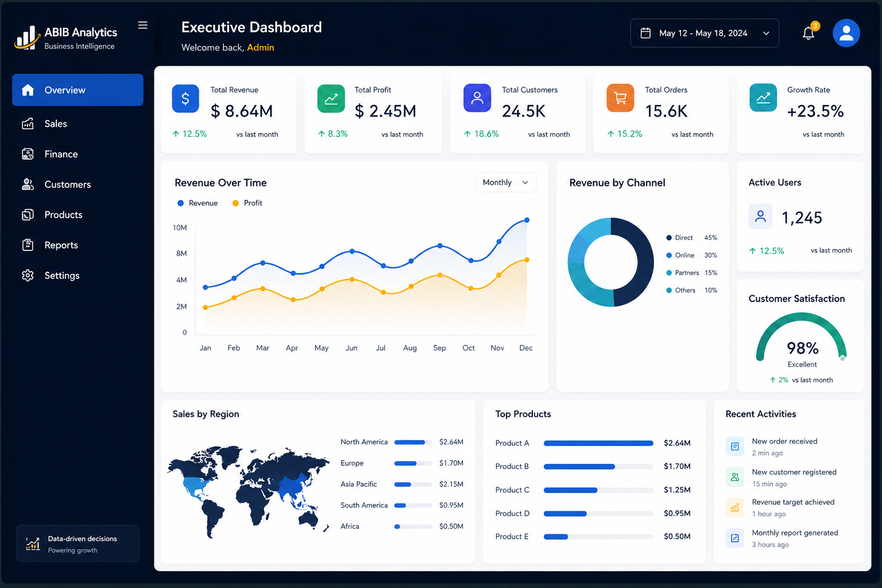Open the May 12 - May 18 date range dropdown
The width and height of the screenshot is (882, 588).
click(x=705, y=33)
